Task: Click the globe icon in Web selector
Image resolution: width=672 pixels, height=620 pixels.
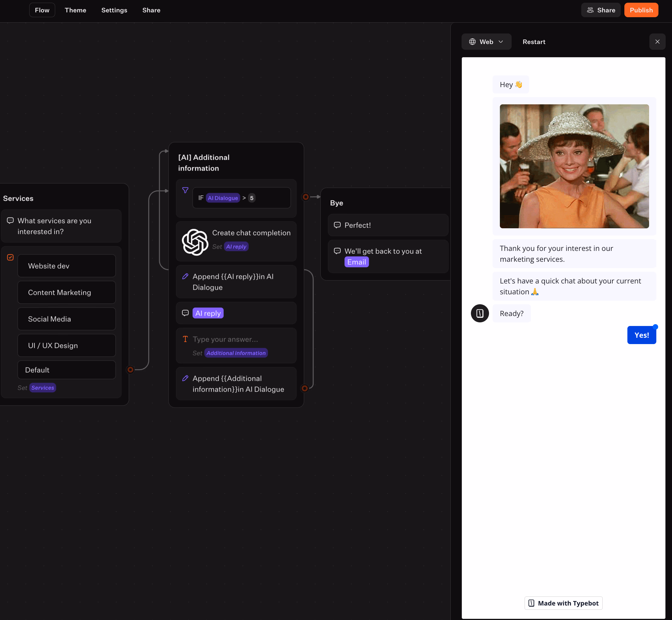Action: click(472, 42)
